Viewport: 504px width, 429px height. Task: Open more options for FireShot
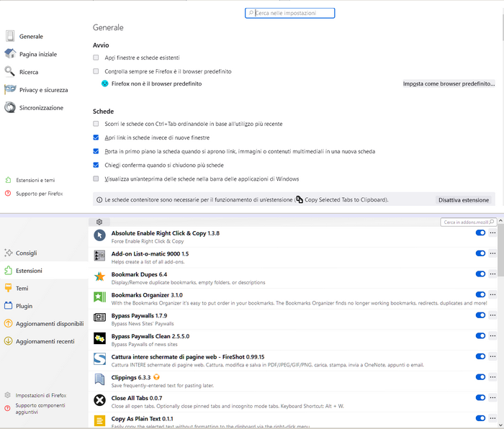click(x=492, y=356)
